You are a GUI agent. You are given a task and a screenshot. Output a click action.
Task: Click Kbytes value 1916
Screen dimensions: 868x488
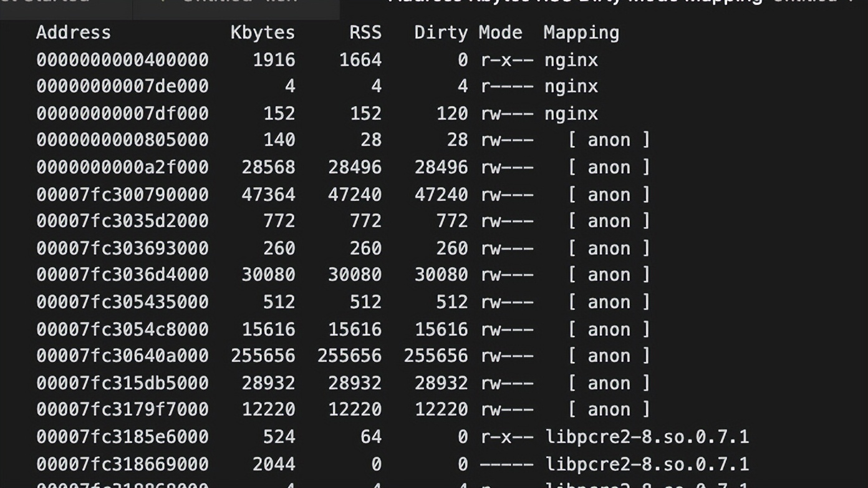[274, 60]
